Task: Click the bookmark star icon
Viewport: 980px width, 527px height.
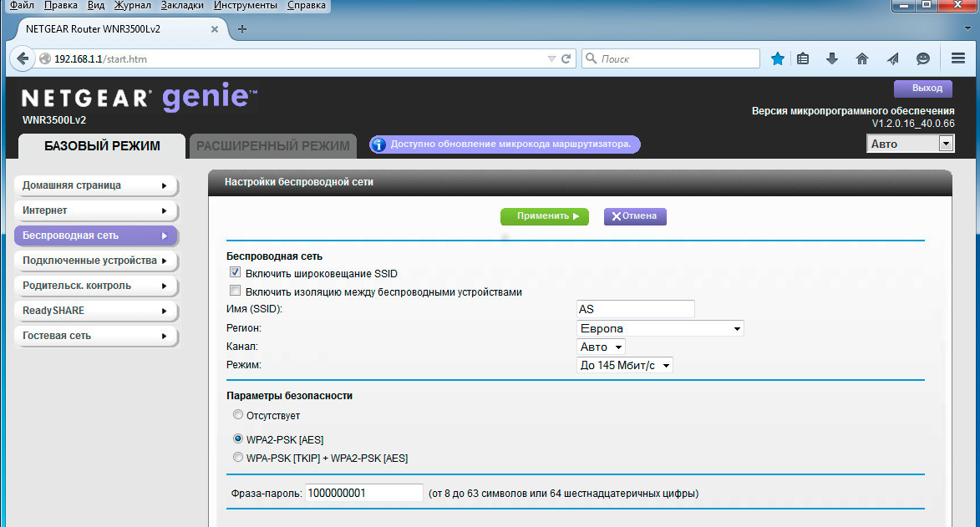Action: tap(778, 58)
